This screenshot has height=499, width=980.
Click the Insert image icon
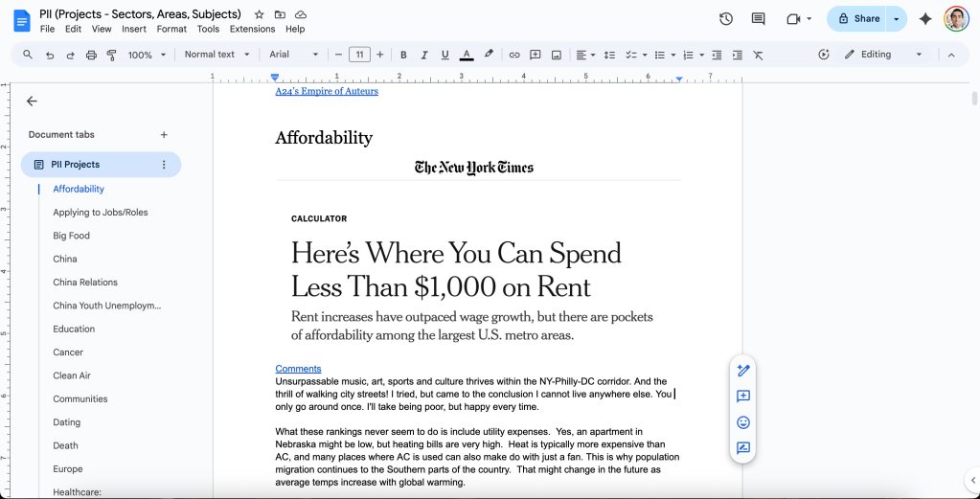(x=556, y=55)
